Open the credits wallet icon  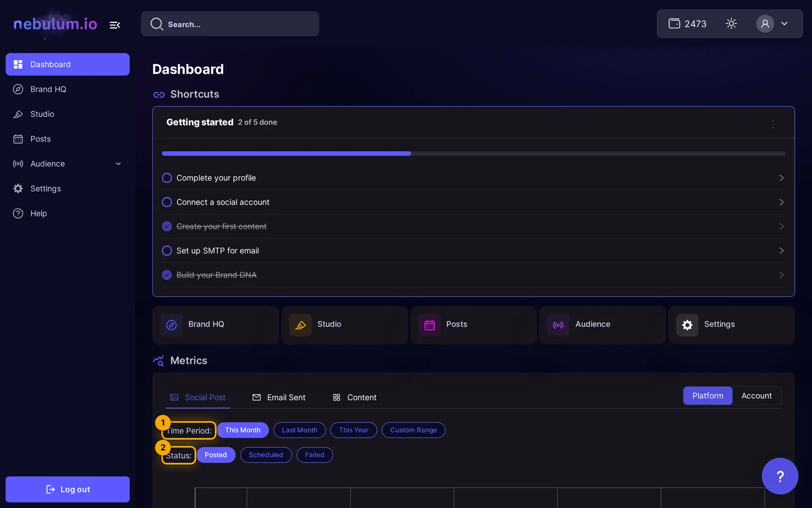tap(674, 23)
